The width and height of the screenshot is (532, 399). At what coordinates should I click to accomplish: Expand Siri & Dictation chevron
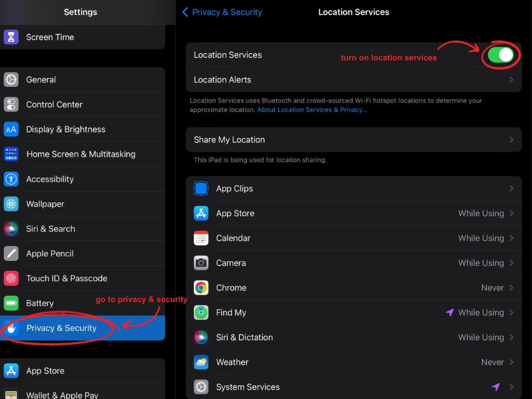511,337
